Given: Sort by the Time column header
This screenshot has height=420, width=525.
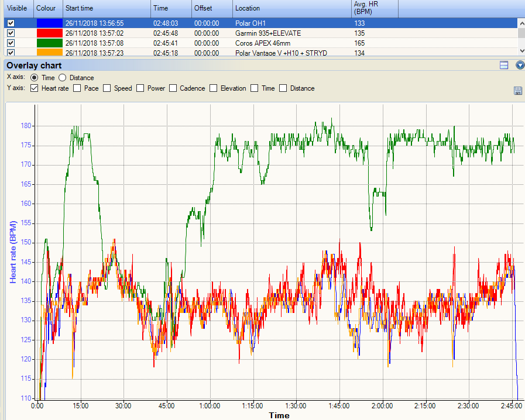Looking at the screenshot, I should [171, 8].
